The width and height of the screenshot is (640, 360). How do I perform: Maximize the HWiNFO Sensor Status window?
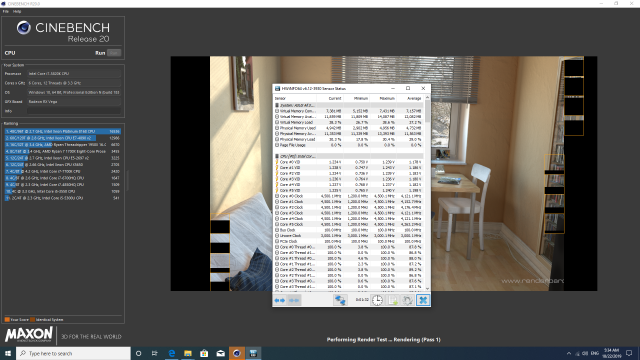point(408,88)
